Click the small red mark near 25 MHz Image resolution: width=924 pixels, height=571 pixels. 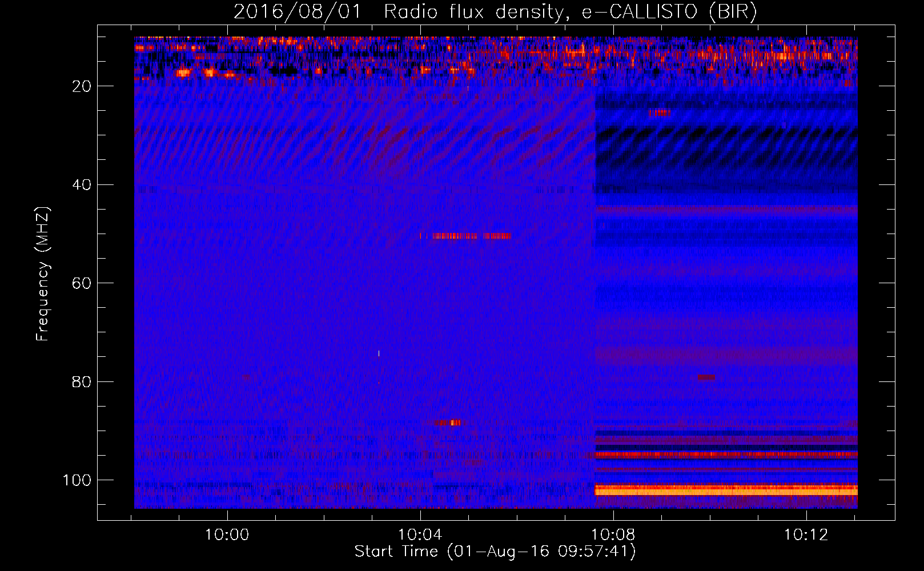pos(659,113)
